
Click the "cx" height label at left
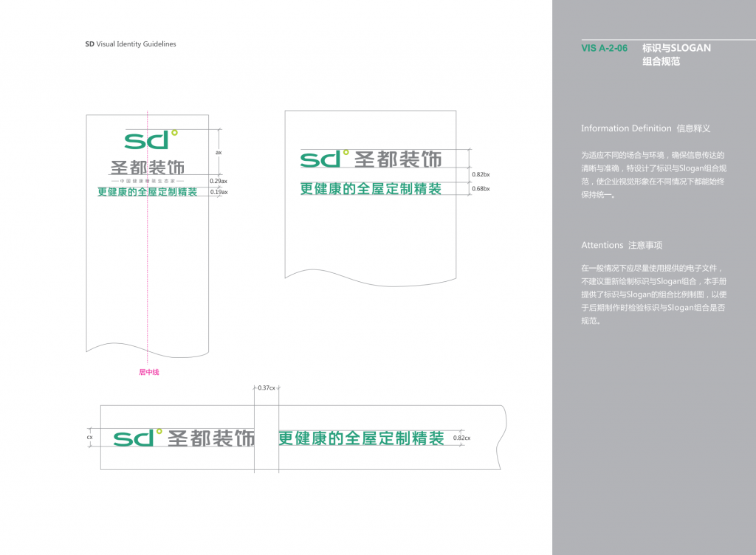[89, 438]
